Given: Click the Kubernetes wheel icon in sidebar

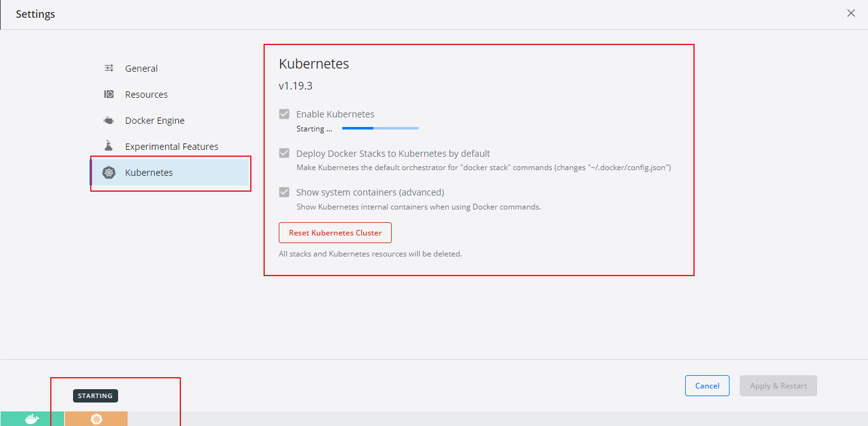Looking at the screenshot, I should coord(109,173).
